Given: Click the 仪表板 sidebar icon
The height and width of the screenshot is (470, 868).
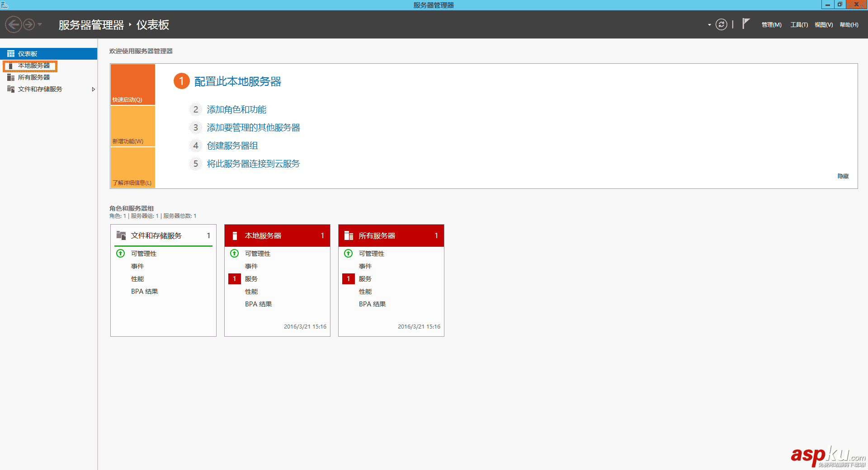Looking at the screenshot, I should pos(11,54).
